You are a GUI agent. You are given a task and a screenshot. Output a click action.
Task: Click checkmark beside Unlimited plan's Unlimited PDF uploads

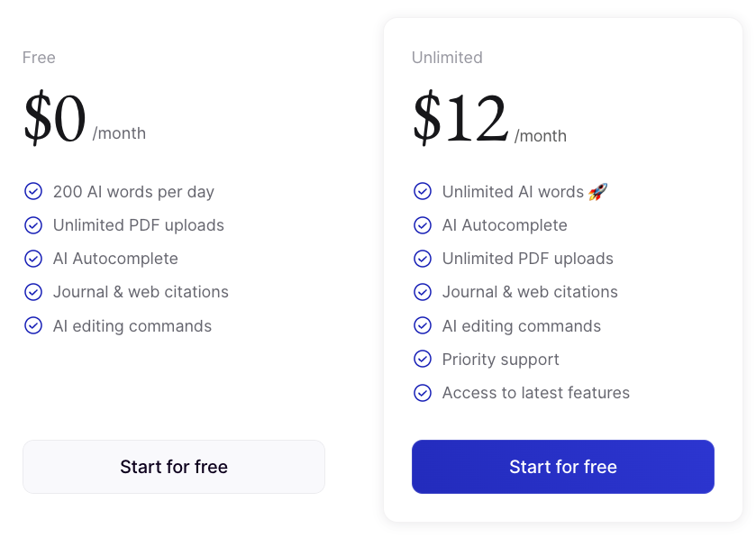(423, 259)
